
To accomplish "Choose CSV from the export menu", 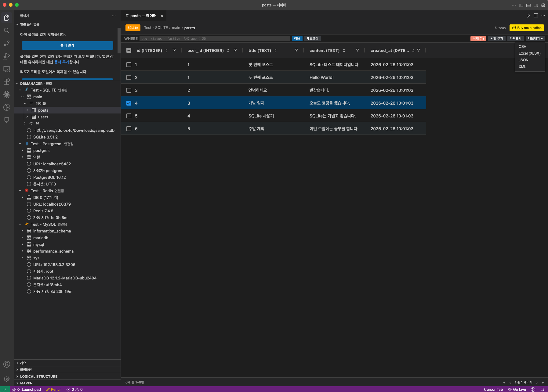I will [x=522, y=46].
